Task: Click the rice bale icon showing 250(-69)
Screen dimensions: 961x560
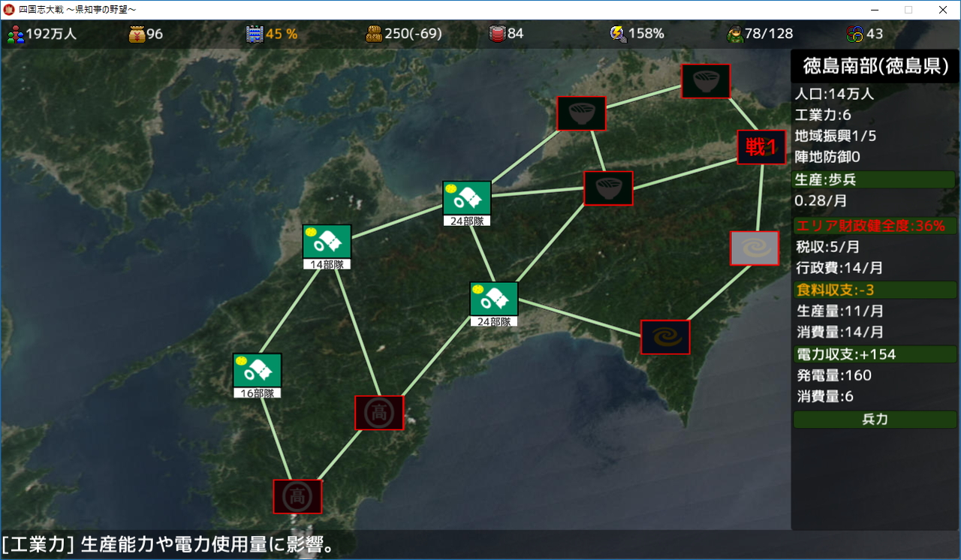Action: point(375,33)
